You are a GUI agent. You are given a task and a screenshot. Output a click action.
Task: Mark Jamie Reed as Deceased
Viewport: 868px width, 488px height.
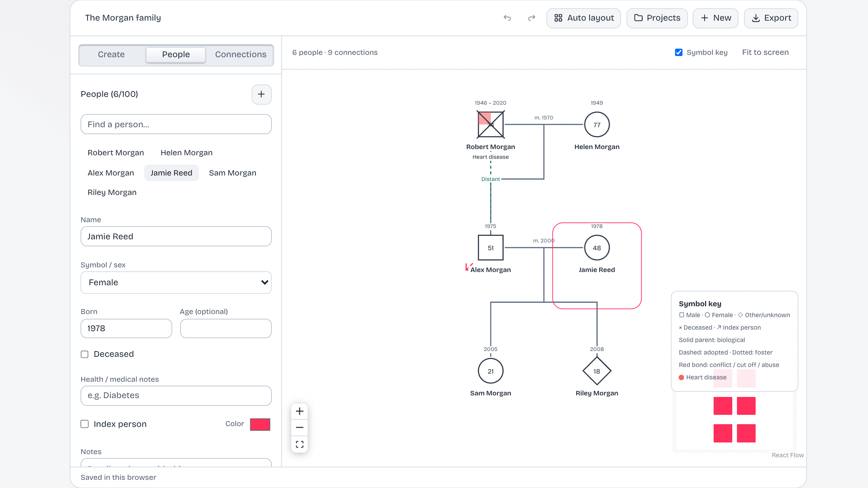[84, 354]
